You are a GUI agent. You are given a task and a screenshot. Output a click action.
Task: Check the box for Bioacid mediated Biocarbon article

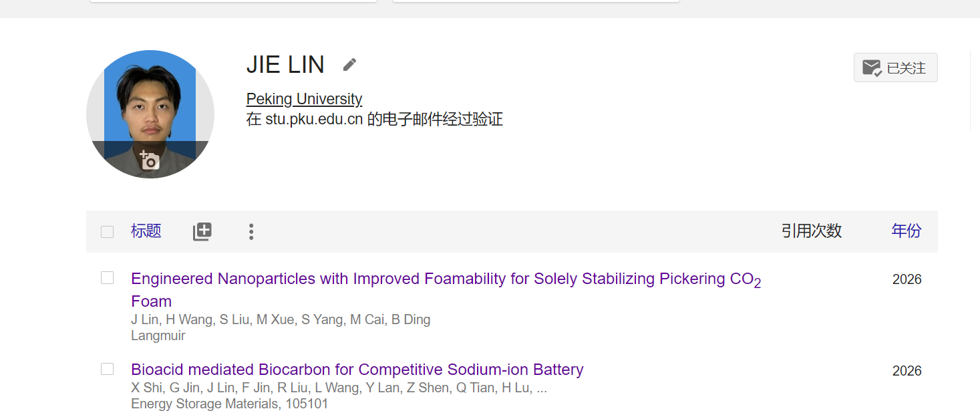point(107,369)
